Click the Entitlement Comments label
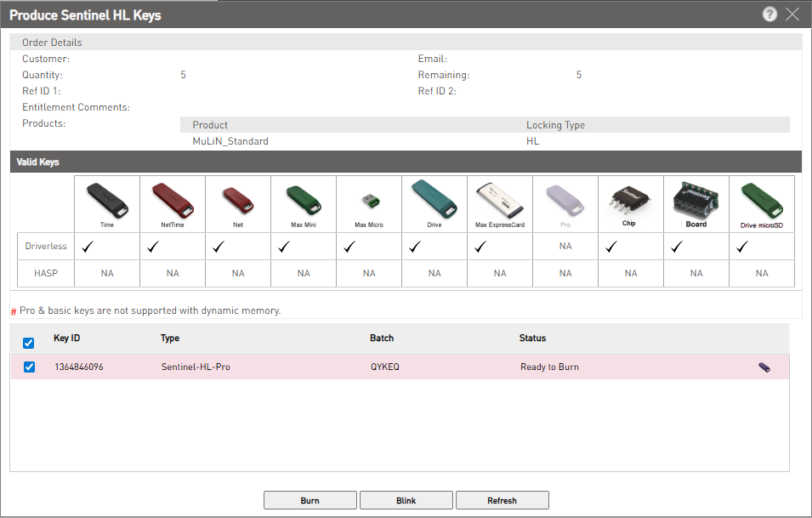The image size is (812, 518). [77, 107]
